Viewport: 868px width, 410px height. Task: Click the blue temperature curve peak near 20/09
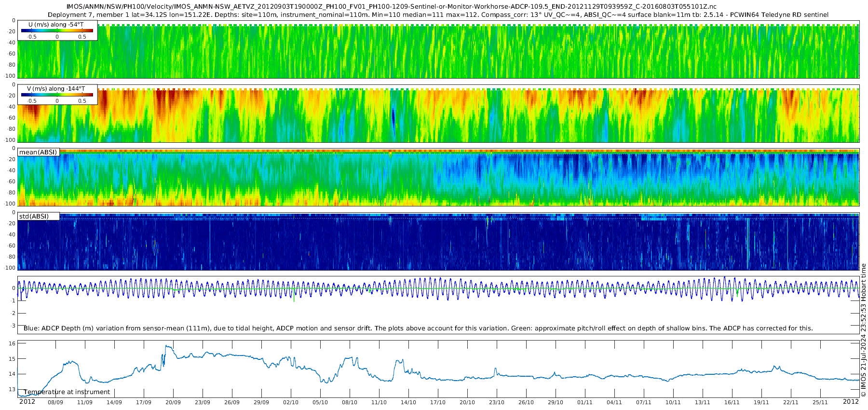pos(166,346)
